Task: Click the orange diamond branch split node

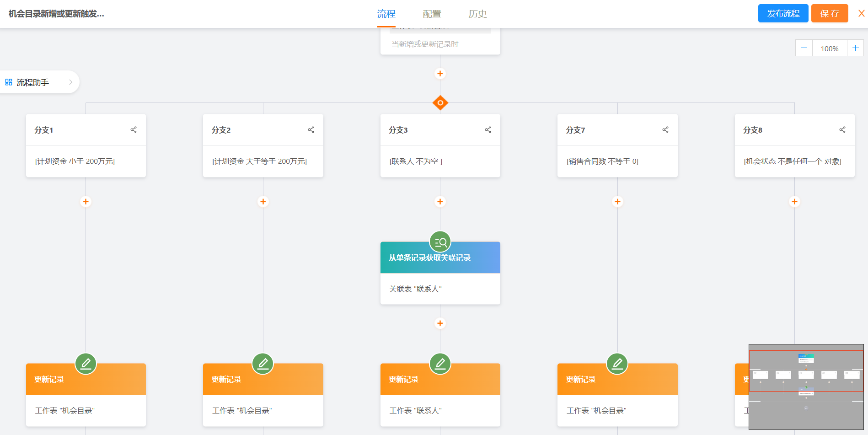Action: click(440, 102)
